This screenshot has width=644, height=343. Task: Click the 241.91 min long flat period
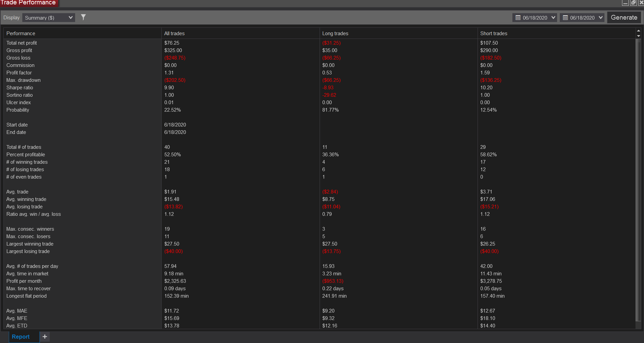335,296
